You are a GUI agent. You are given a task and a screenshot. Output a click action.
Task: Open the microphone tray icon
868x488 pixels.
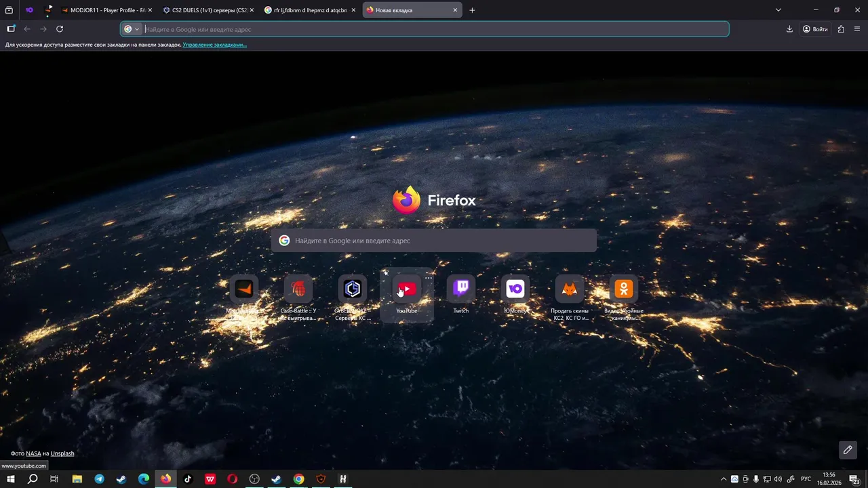point(756,479)
